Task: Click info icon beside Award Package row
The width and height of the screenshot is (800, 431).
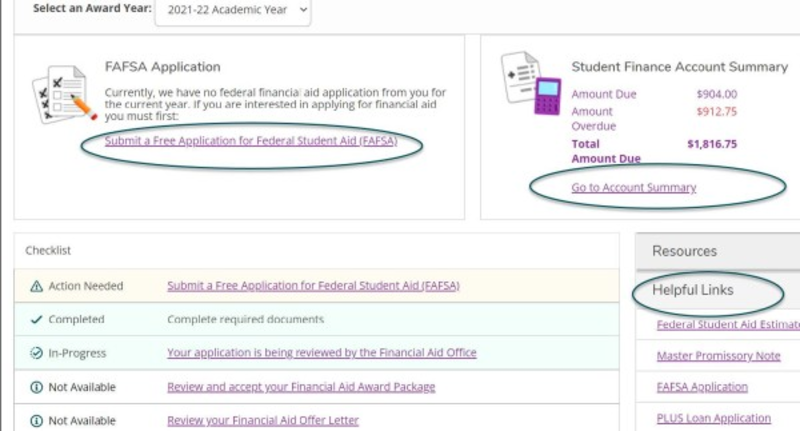Action: (x=36, y=387)
